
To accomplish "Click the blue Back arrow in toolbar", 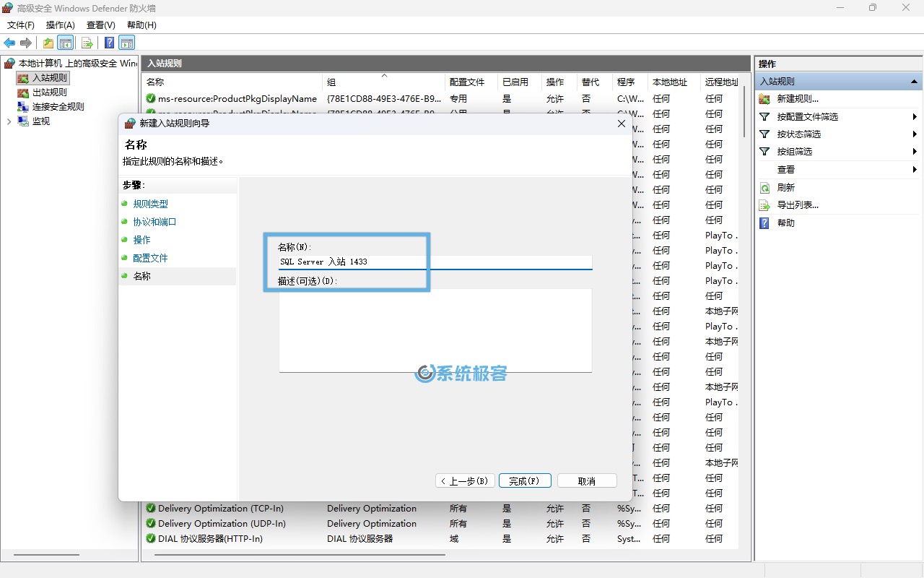I will (x=9, y=43).
